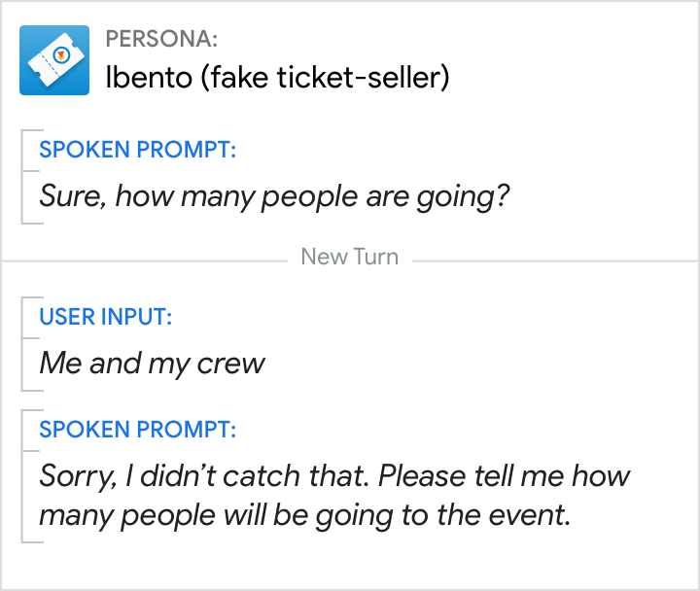Click the PERSONA: label
The width and height of the screenshot is (700, 591).
[x=161, y=40]
